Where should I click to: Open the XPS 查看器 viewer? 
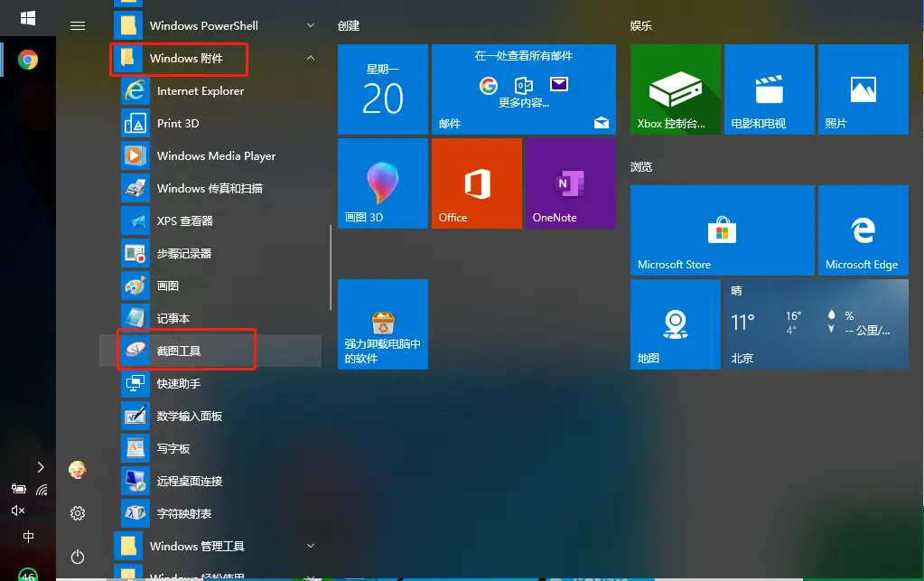185,220
